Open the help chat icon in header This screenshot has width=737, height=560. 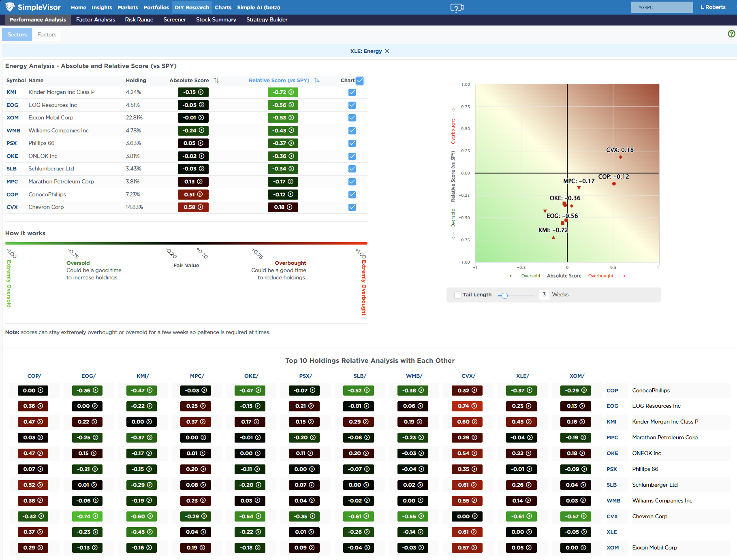point(457,8)
